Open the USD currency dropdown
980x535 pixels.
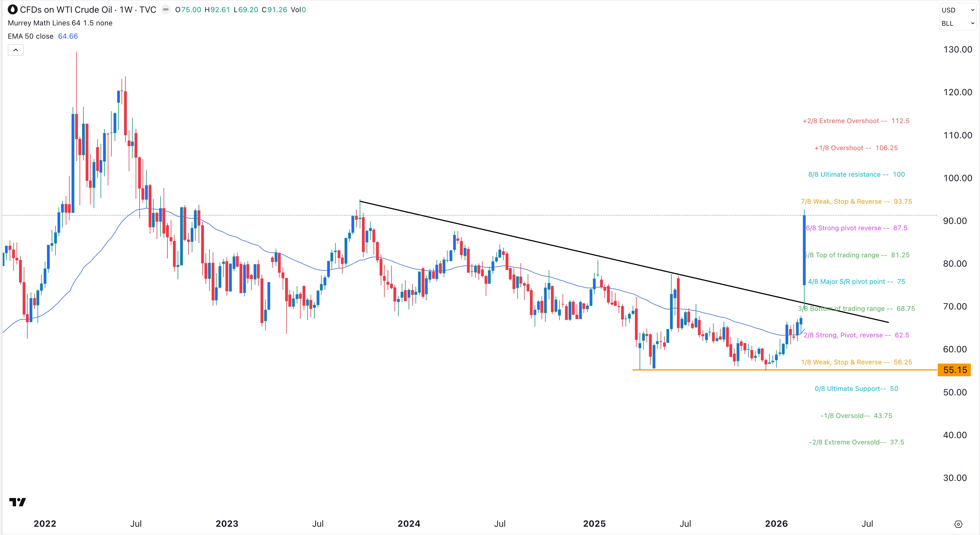958,10
